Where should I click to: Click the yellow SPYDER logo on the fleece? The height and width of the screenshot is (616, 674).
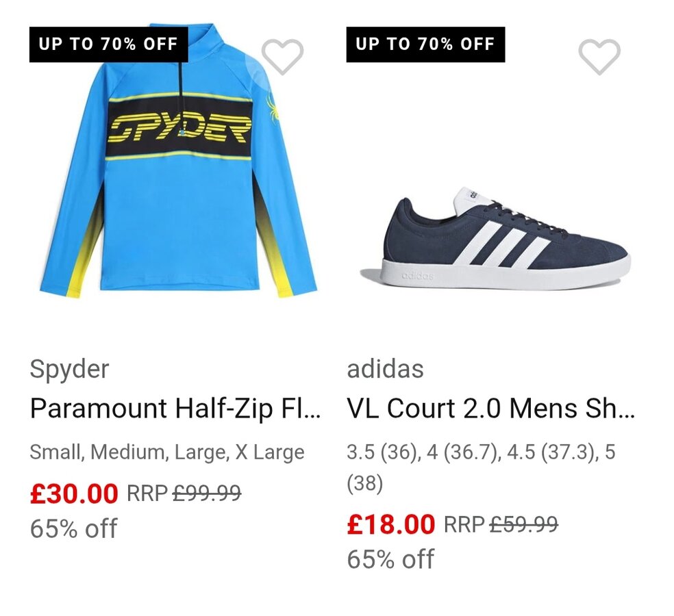click(x=179, y=128)
